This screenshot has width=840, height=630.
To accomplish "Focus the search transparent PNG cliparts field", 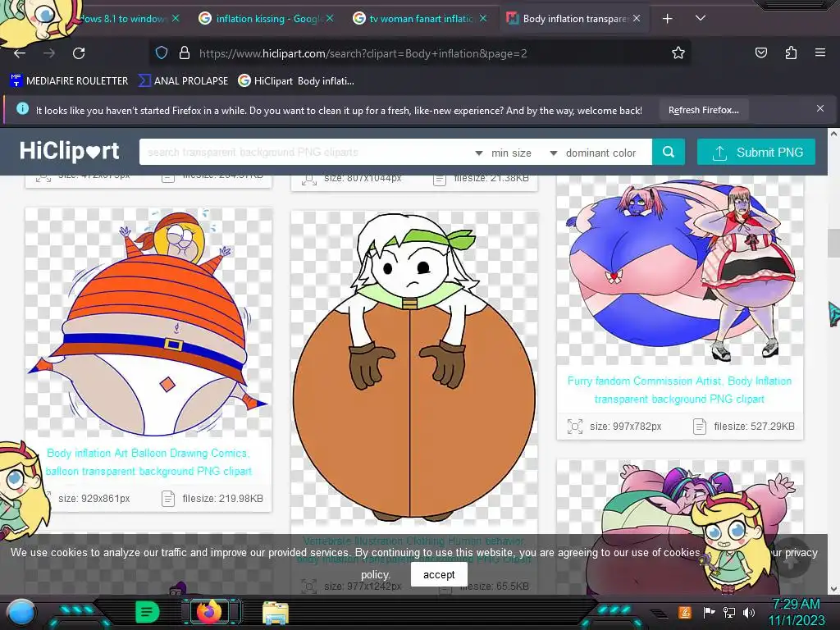I will (x=305, y=152).
